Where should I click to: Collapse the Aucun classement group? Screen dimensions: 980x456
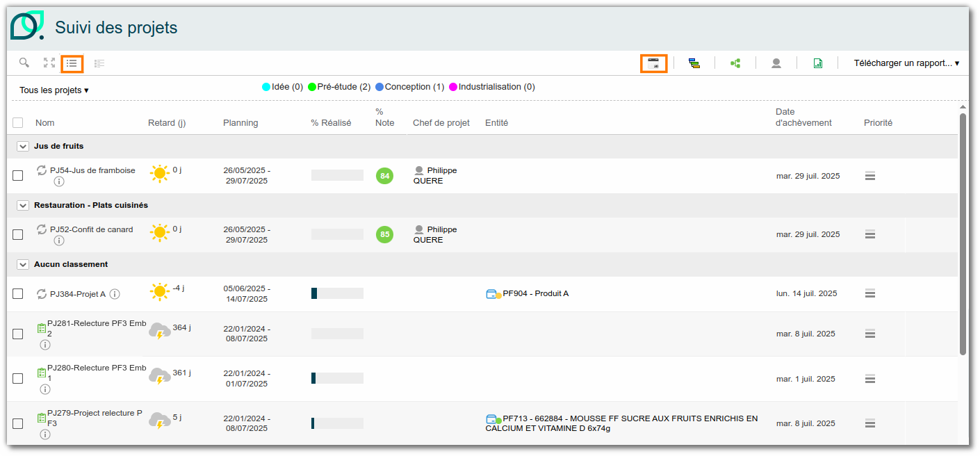pyautogui.click(x=22, y=265)
